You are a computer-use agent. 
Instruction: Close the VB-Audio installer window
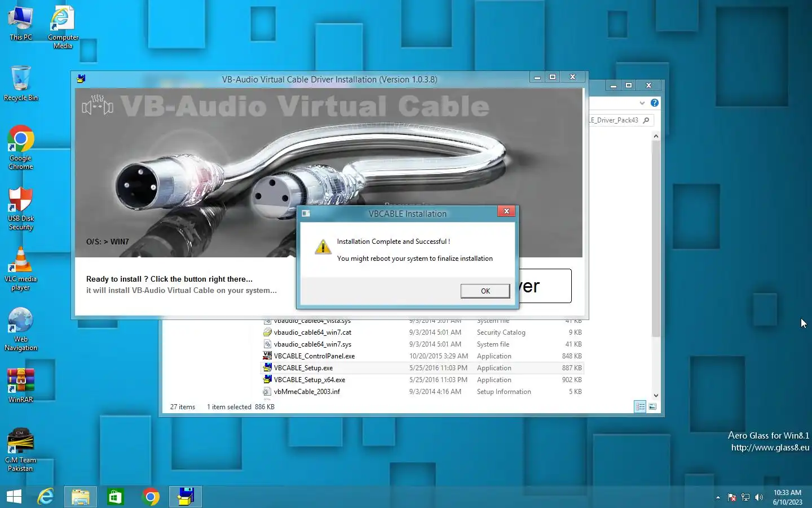573,77
